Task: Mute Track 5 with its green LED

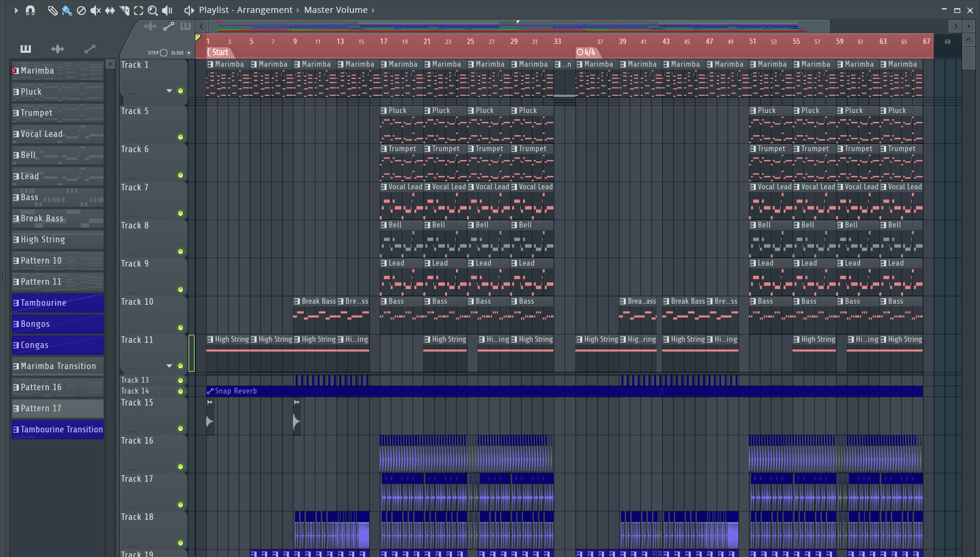Action: [180, 137]
